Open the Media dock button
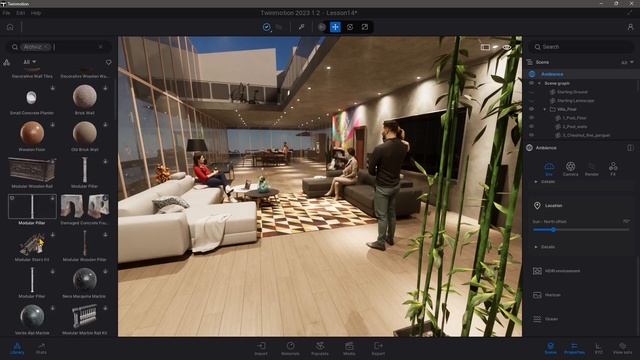 click(x=349, y=349)
